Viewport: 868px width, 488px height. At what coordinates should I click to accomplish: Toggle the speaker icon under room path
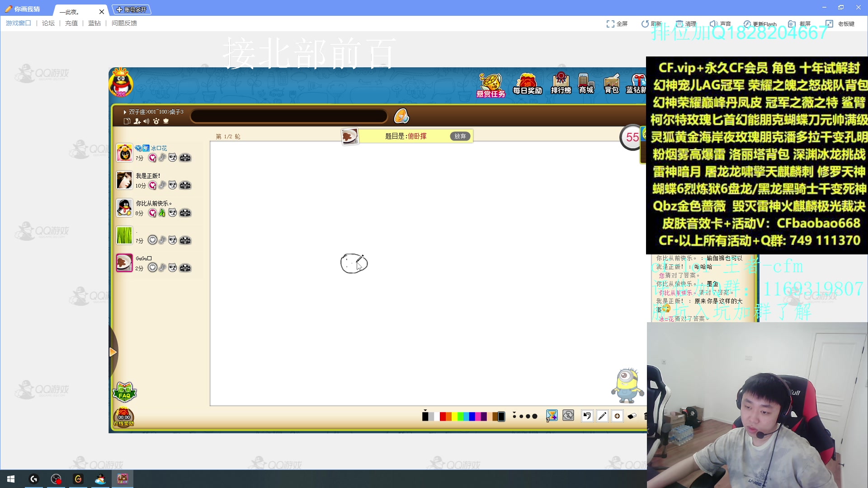click(146, 121)
